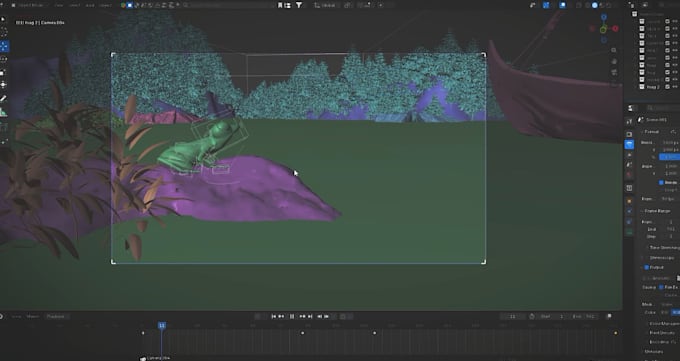
Task: Select the Select Box tool arrow
Action: pyautogui.click(x=4, y=20)
